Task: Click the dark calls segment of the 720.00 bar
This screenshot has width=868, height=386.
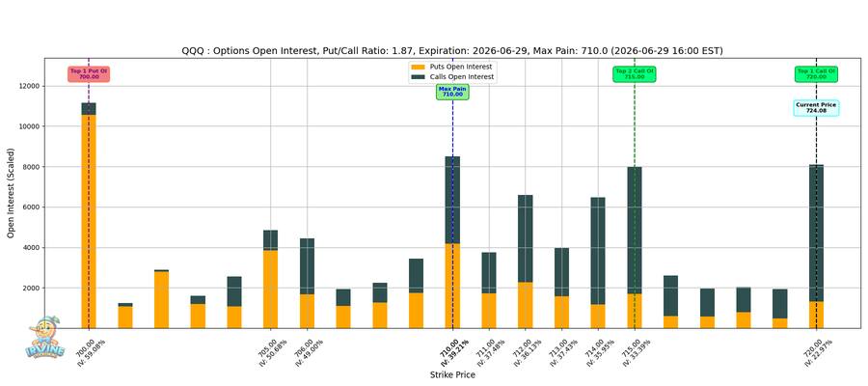Action: tap(817, 233)
